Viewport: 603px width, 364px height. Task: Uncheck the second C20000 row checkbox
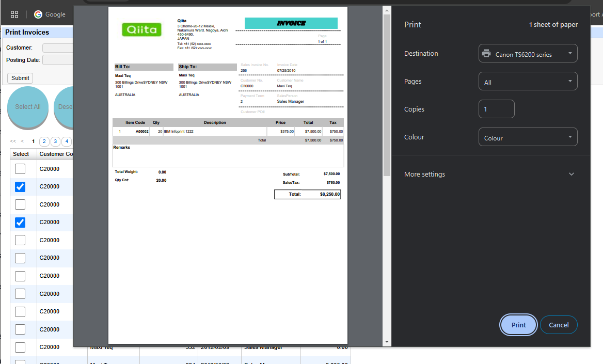[20, 186]
